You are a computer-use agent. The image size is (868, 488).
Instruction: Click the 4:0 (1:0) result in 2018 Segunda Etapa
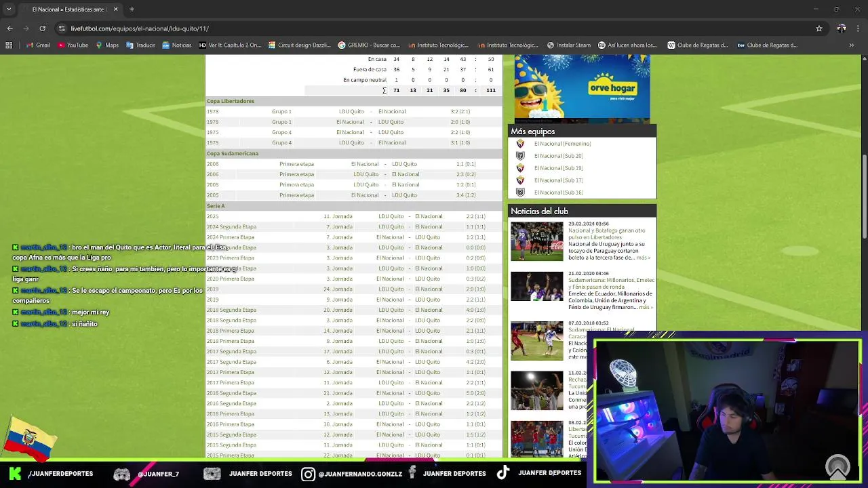coord(475,310)
